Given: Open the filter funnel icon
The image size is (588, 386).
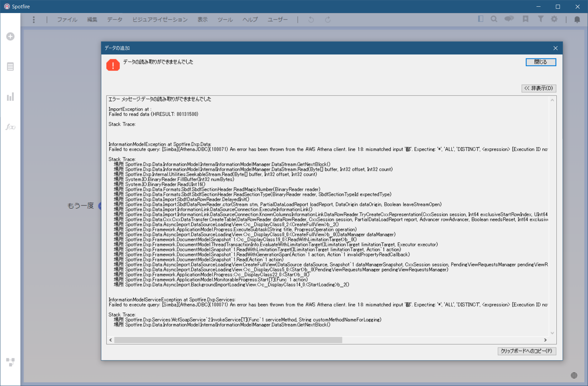Looking at the screenshot, I should coord(541,19).
